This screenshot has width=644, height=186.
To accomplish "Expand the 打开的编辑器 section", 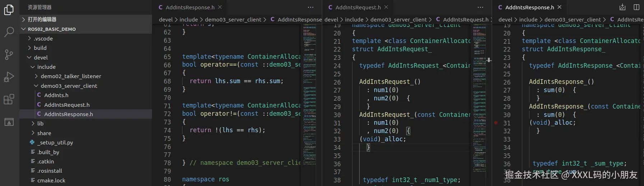I will click(x=86, y=19).
